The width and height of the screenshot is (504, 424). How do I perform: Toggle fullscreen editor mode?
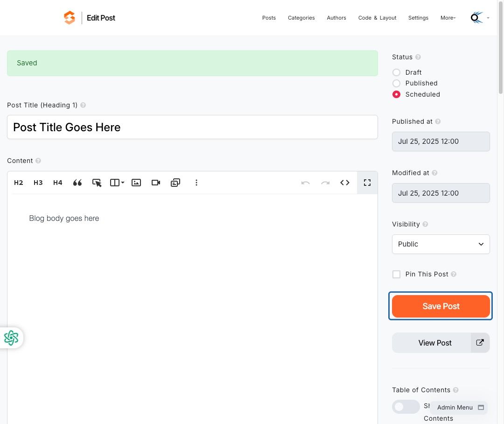click(367, 183)
